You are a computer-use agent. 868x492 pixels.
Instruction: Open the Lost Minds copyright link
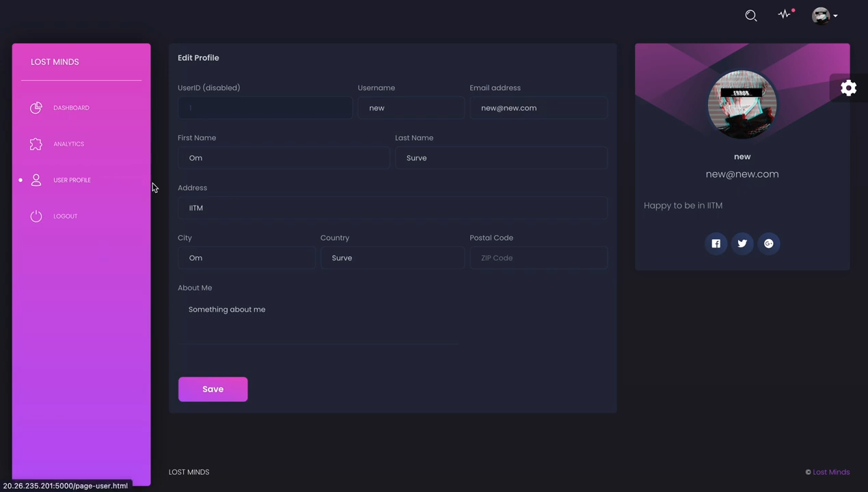pyautogui.click(x=831, y=471)
